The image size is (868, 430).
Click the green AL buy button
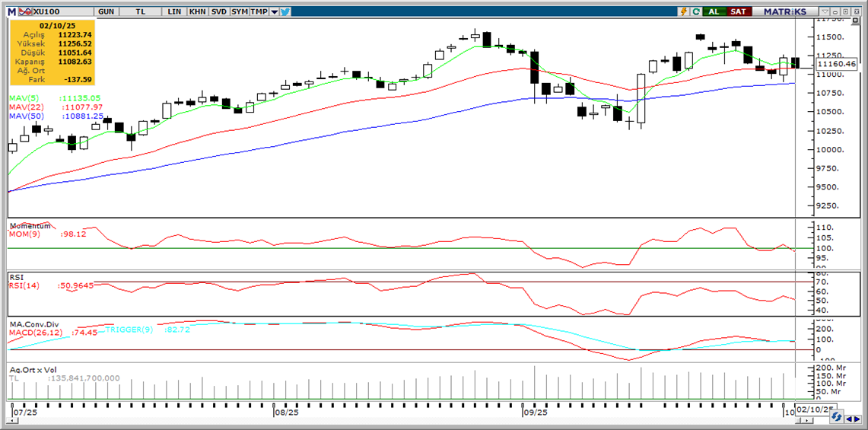coord(714,11)
